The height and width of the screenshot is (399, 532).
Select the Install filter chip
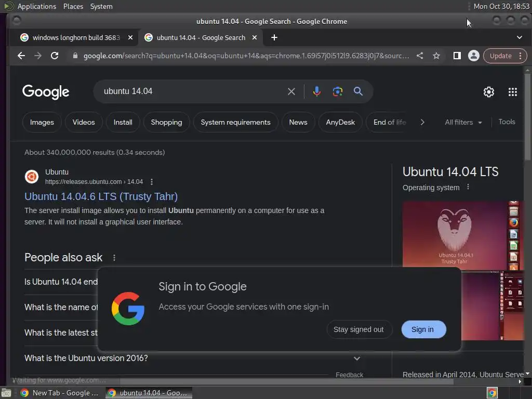pos(123,122)
